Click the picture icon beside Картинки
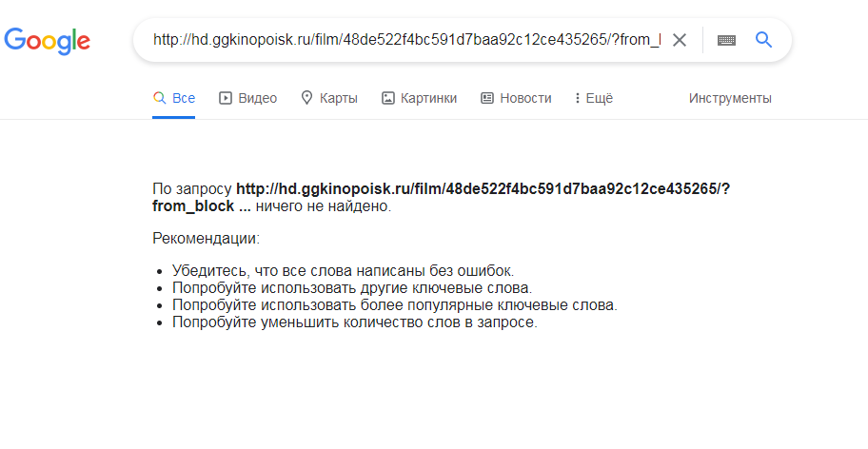868x449 pixels. [x=388, y=98]
